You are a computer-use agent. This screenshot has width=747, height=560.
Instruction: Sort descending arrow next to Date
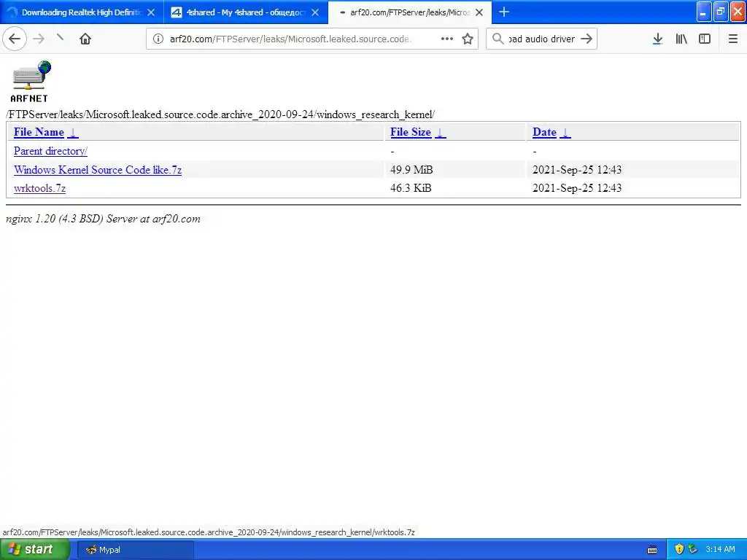[x=565, y=133]
